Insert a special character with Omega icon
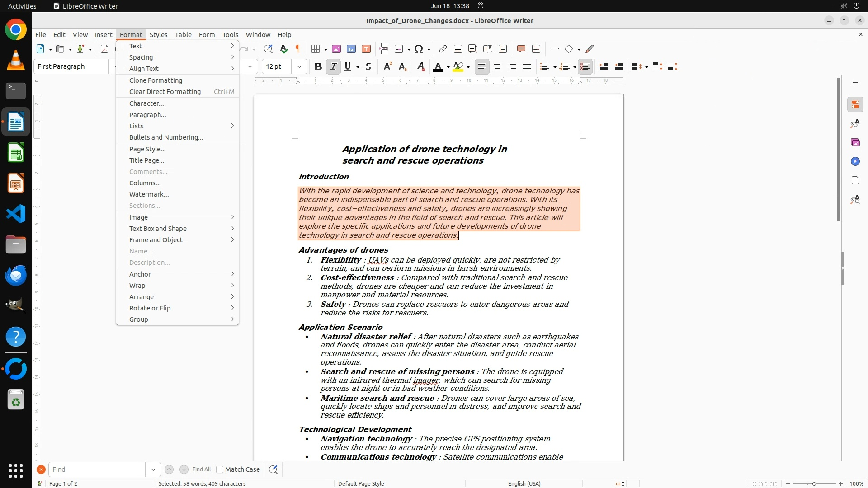The height and width of the screenshot is (488, 868). (x=419, y=49)
